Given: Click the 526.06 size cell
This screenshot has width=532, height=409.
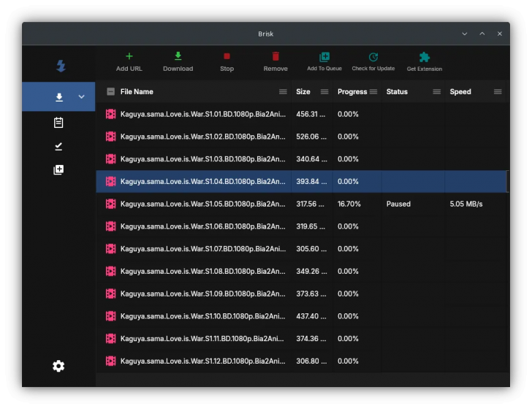Looking at the screenshot, I should point(311,137).
